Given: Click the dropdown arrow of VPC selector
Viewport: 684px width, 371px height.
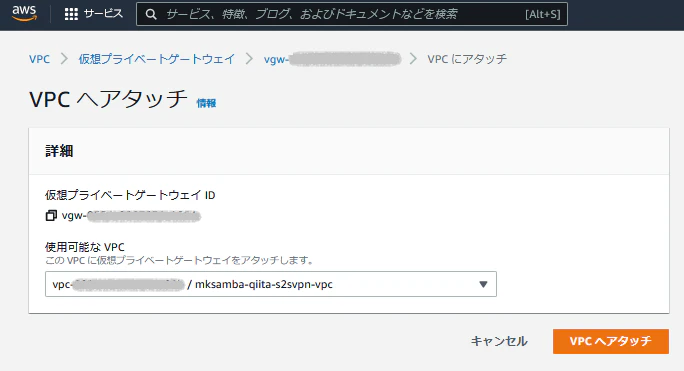Looking at the screenshot, I should pos(483,285).
